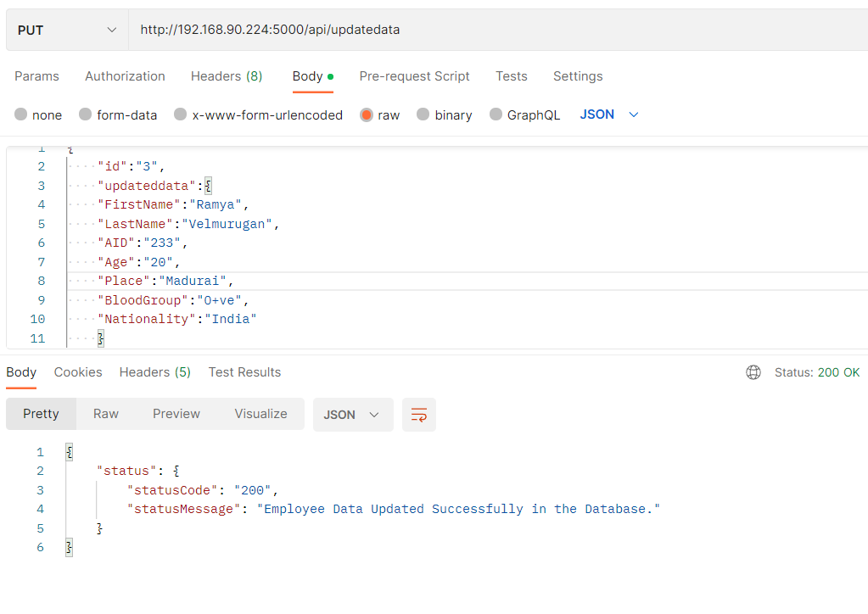Switch to the Tests tab
This screenshot has width=868, height=614.
pos(511,76)
